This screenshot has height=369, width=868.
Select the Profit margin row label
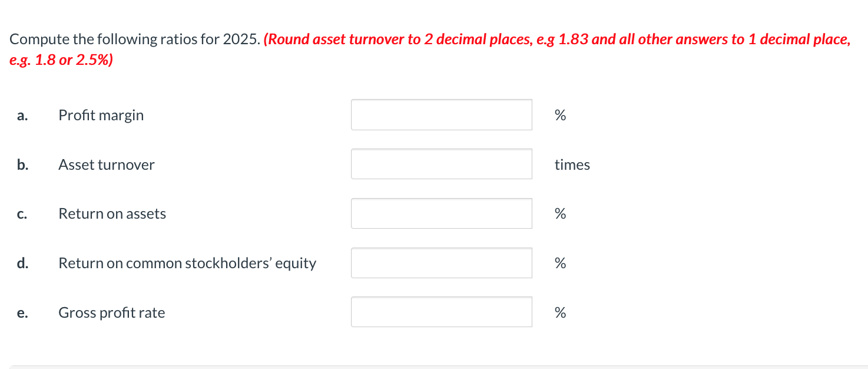pos(101,115)
